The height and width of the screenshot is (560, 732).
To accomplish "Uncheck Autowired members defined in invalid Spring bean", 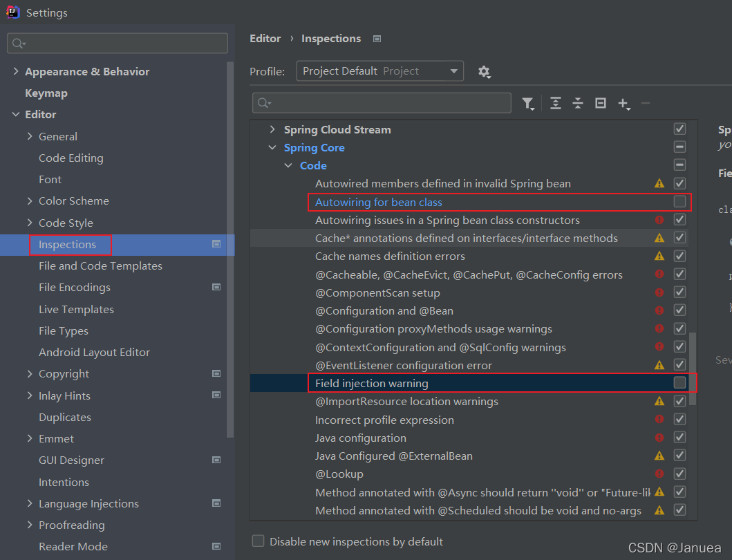I will tap(679, 183).
